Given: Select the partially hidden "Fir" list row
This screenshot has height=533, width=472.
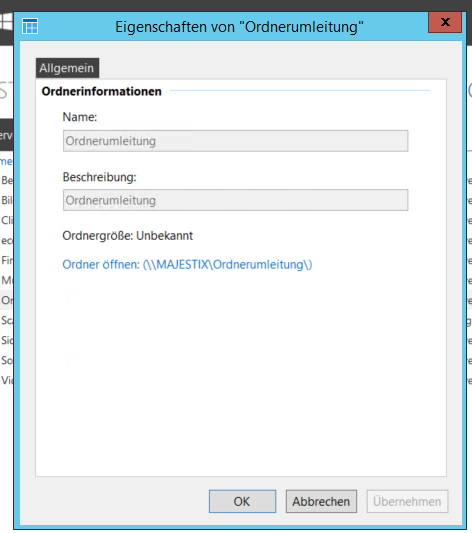Looking at the screenshot, I should pyautogui.click(x=6, y=260).
